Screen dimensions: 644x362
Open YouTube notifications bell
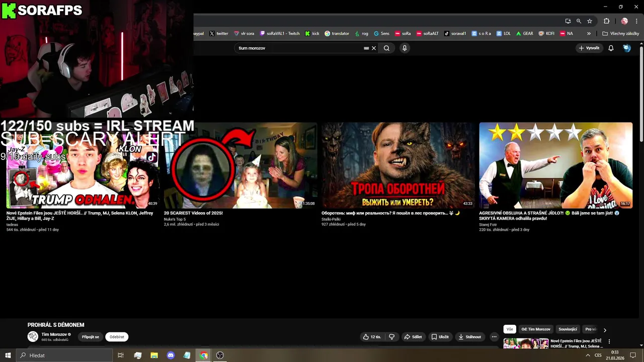pos(611,48)
